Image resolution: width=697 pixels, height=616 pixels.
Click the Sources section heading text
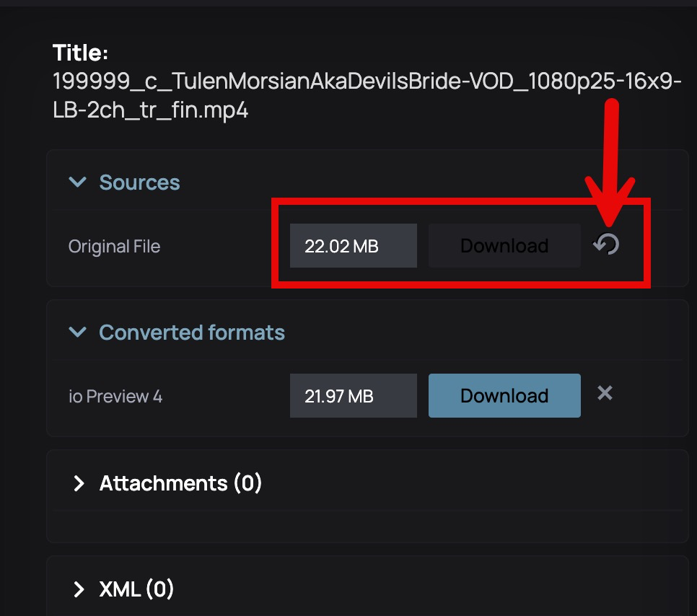pyautogui.click(x=139, y=182)
